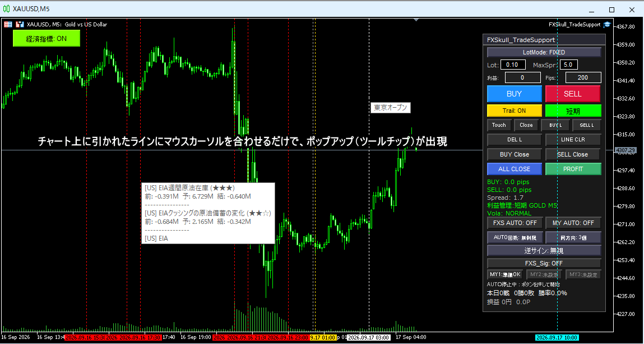Toggle the 経済指標: ON button

click(47, 39)
